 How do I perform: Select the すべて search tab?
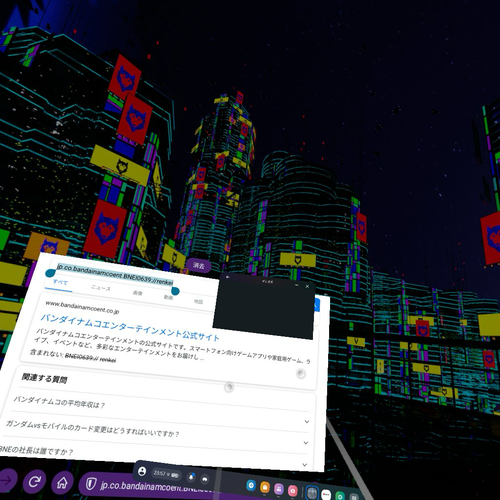tap(60, 282)
